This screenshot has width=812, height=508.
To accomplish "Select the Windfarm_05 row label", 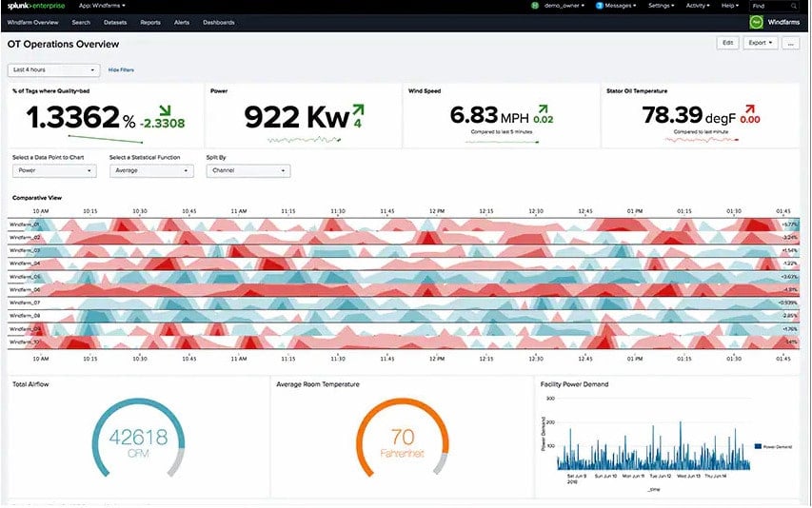I will click(x=25, y=277).
